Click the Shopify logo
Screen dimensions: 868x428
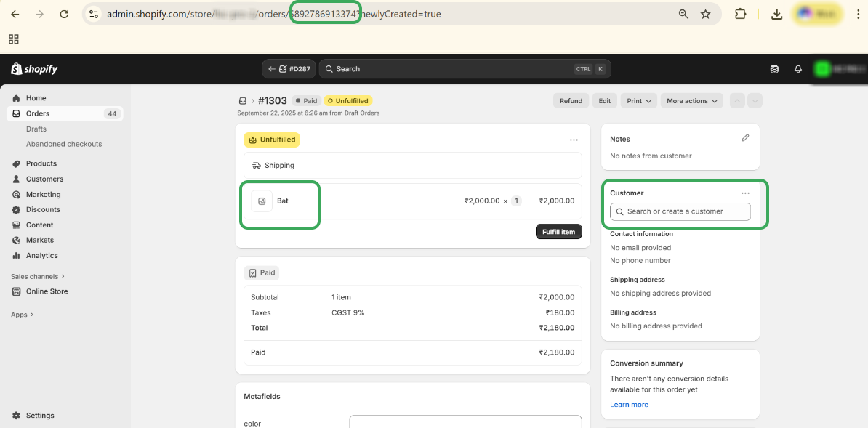click(x=34, y=68)
